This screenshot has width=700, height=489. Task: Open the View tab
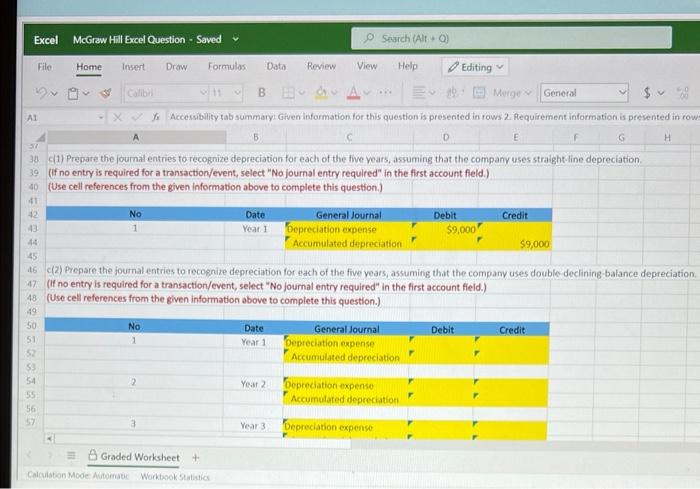click(367, 66)
